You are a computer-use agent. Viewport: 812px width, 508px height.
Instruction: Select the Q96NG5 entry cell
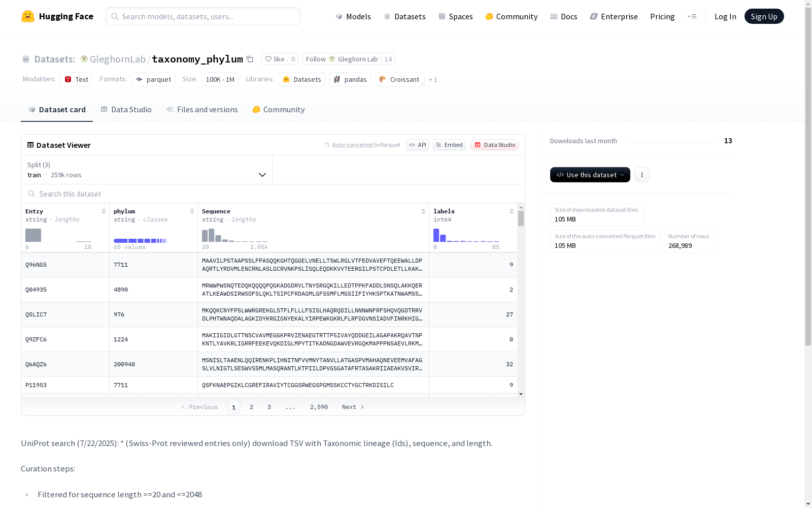point(65,265)
